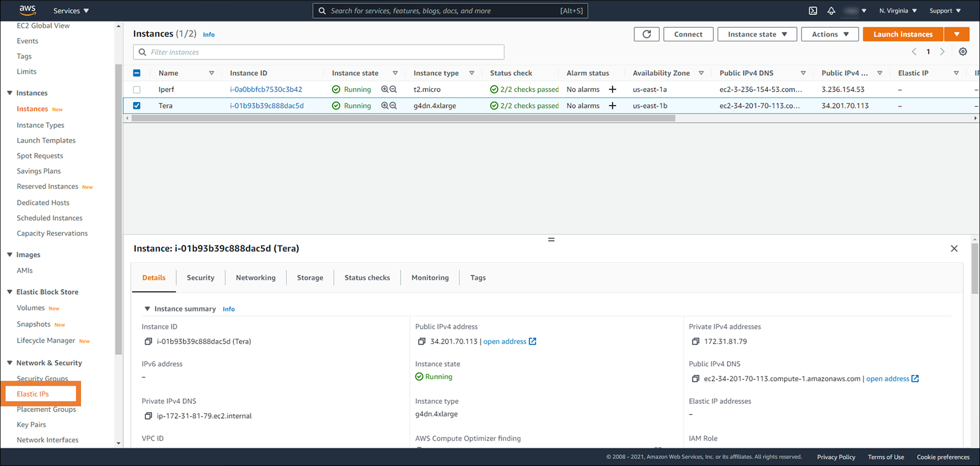
Task: Go to previous page of instances
Action: tap(914, 51)
